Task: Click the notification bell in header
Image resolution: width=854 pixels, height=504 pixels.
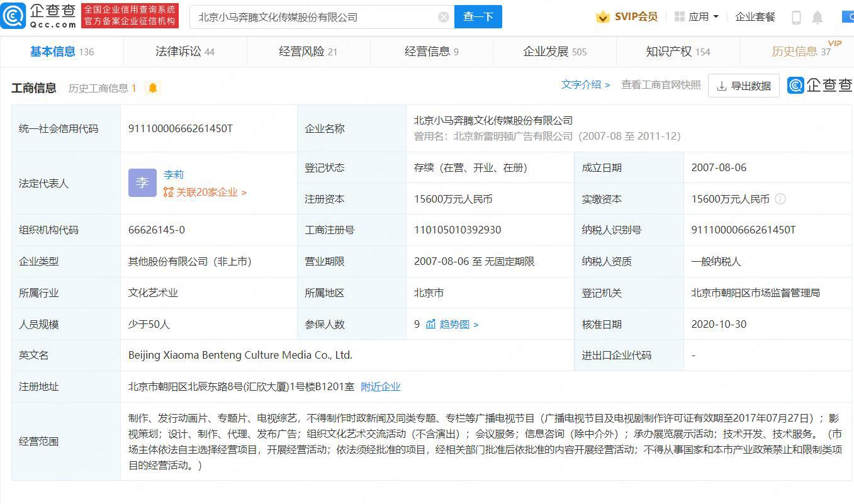Action: pos(817,18)
